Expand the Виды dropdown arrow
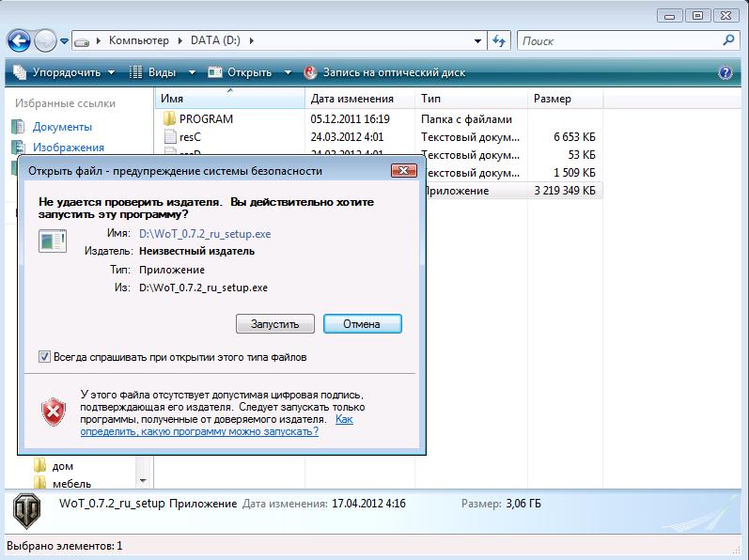Viewport: 749px width, 560px height. click(192, 72)
